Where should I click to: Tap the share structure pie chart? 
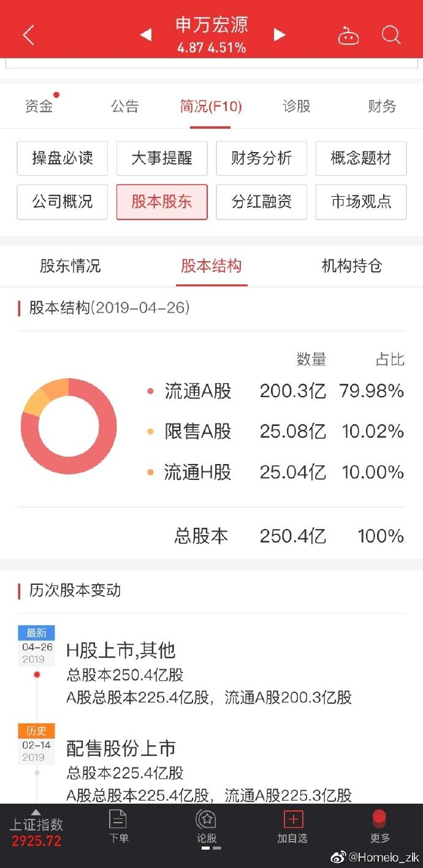69,426
